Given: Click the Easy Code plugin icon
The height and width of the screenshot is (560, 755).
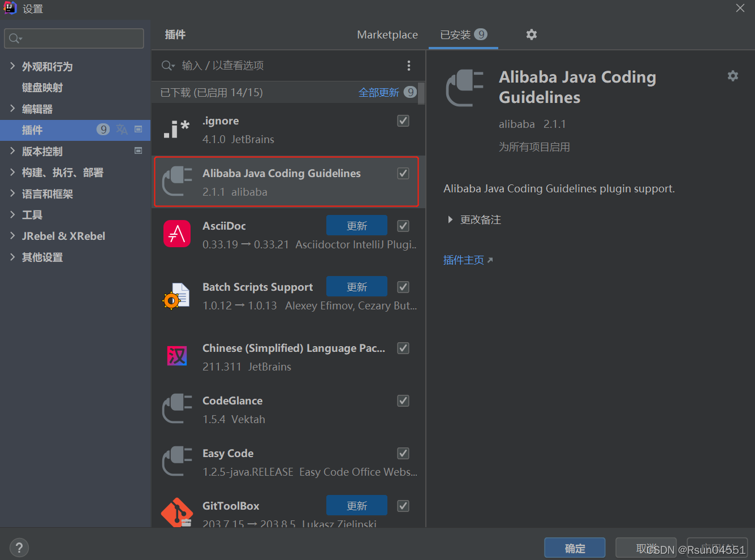Looking at the screenshot, I should [177, 462].
